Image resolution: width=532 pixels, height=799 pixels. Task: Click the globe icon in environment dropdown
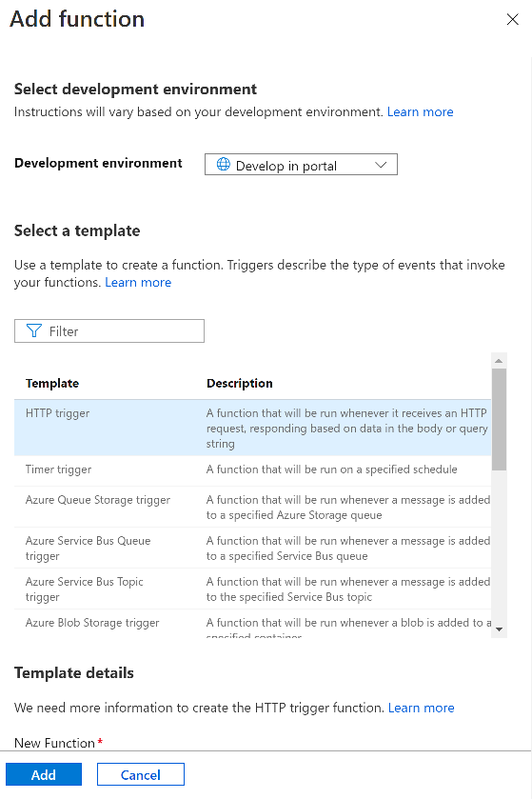(x=223, y=164)
